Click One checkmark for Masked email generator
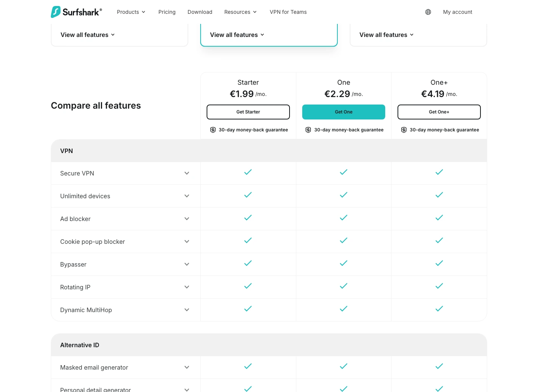 [344, 366]
